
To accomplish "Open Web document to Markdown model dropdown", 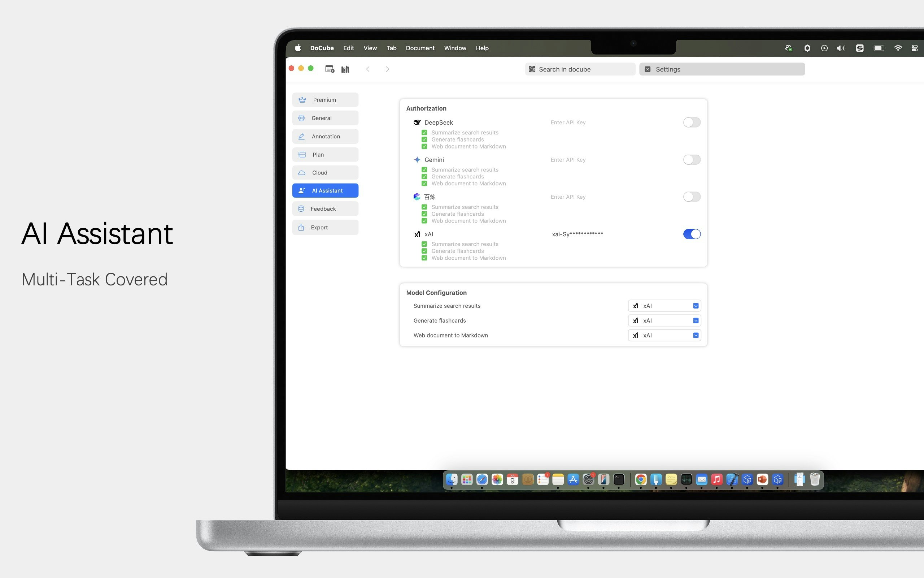I will pos(664,335).
